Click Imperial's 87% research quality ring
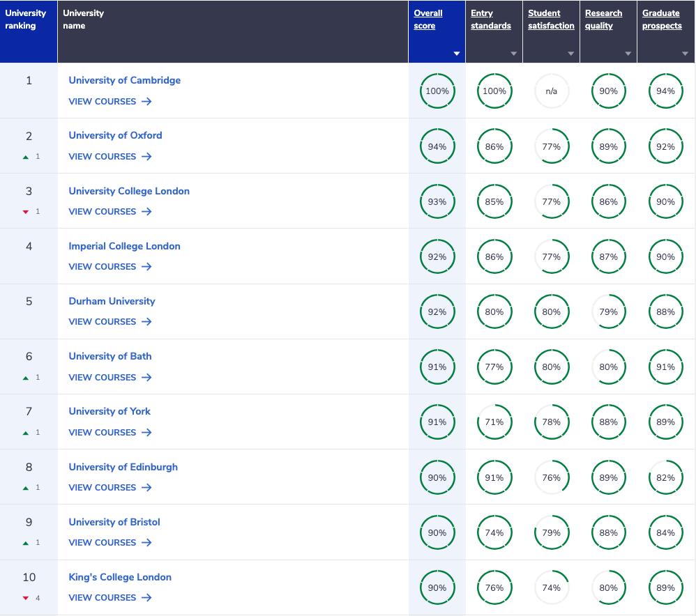 [609, 256]
